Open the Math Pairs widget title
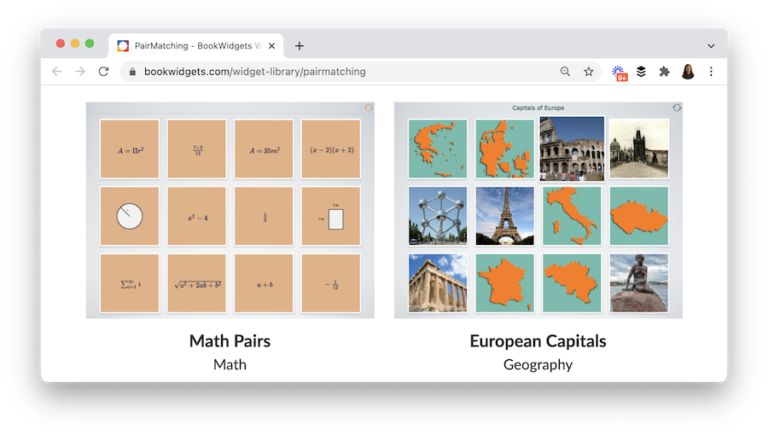Viewport: 768px width, 436px height. coord(229,341)
